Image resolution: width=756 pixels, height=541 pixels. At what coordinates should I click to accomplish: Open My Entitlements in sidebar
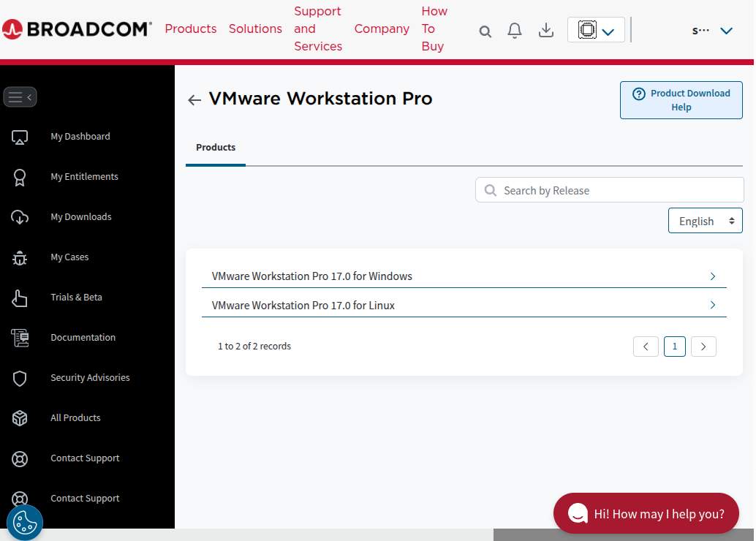[x=84, y=176]
